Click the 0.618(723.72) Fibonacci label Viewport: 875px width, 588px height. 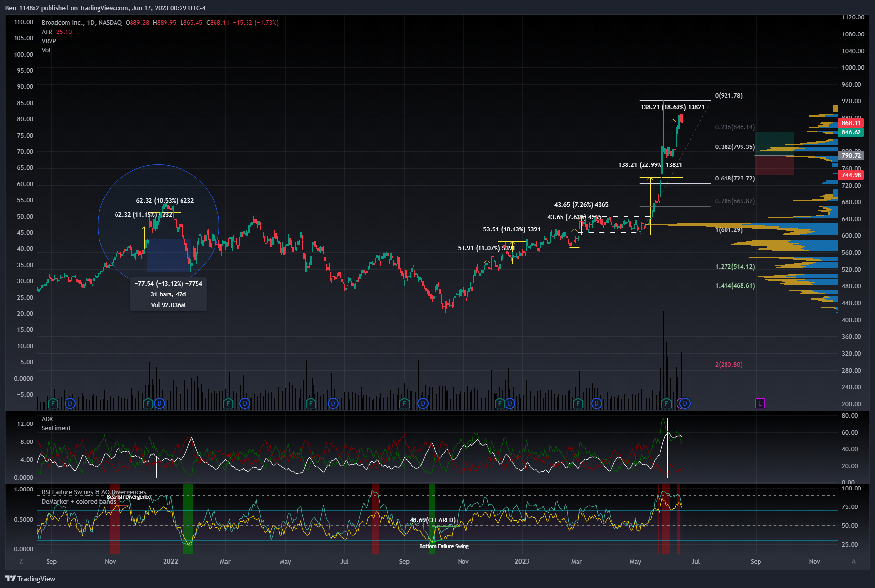coord(735,179)
